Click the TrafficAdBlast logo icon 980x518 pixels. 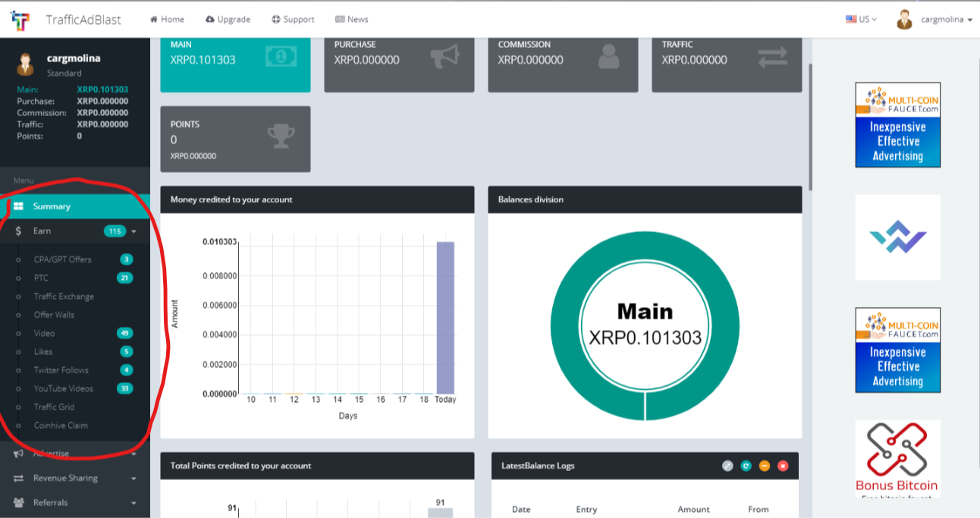(20, 20)
